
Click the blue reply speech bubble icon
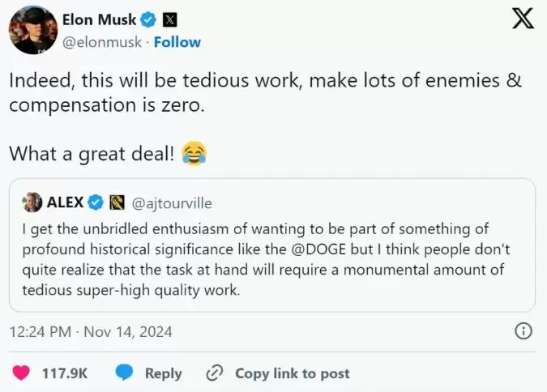(x=124, y=373)
